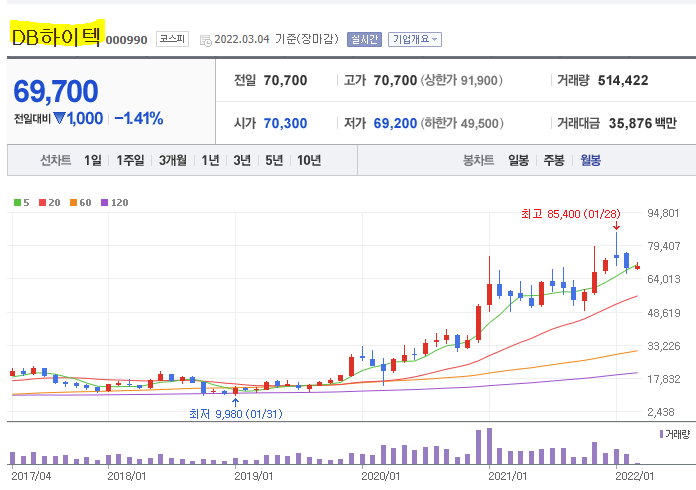Switch to 주봉 weekly candle chart

point(554,160)
